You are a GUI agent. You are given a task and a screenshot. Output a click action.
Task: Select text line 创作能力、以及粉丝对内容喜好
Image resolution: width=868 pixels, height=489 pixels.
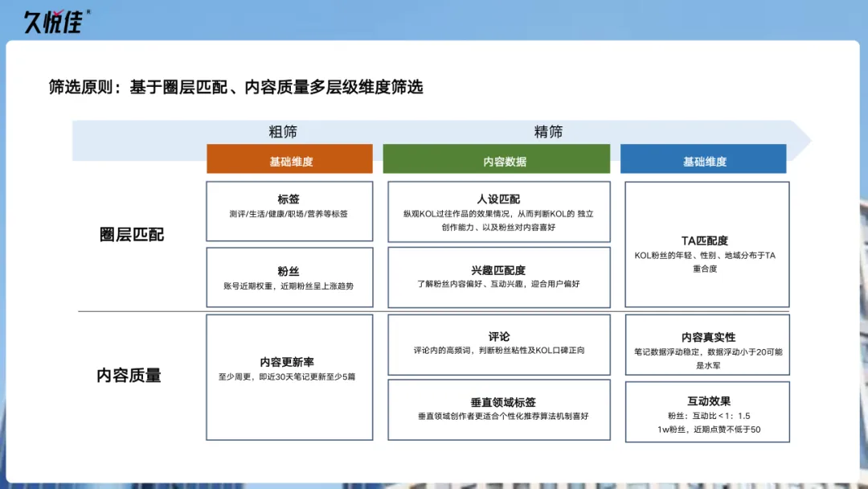pyautogui.click(x=498, y=227)
